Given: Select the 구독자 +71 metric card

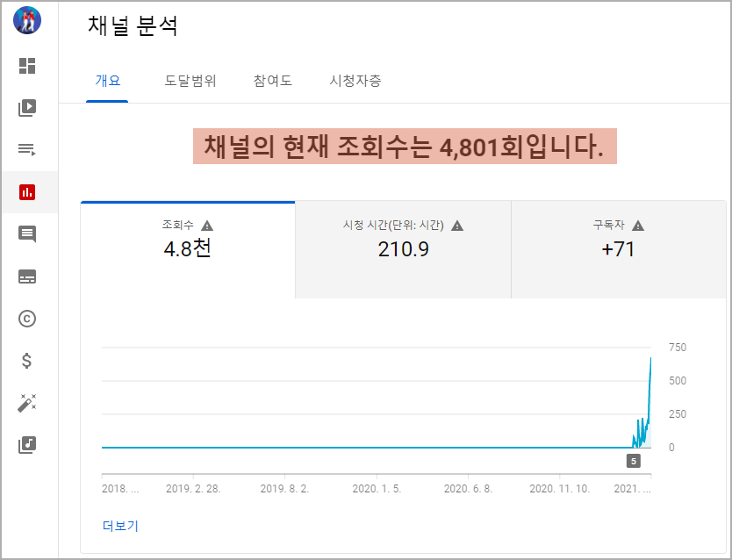Looking at the screenshot, I should click(x=619, y=249).
